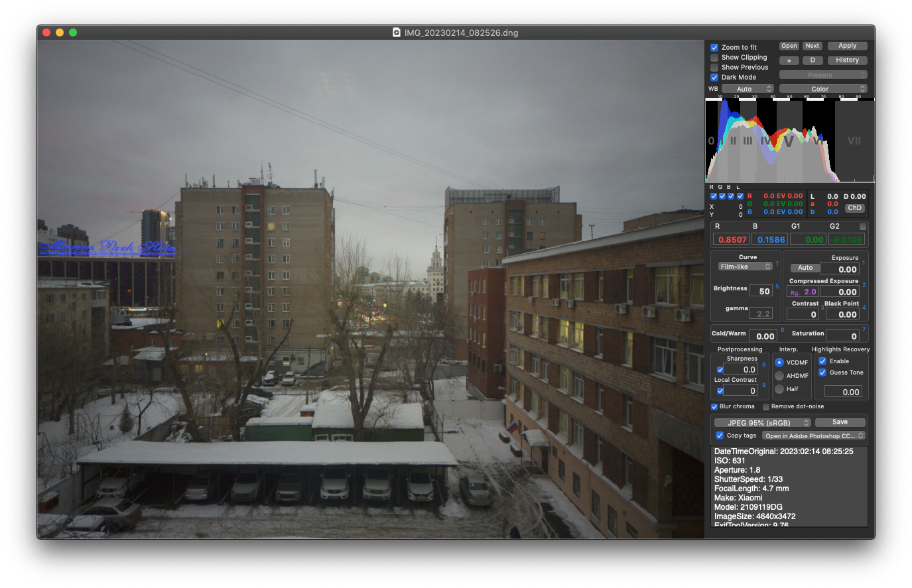Click the G2 value field -0.0106
The height and width of the screenshot is (588, 912).
(847, 239)
